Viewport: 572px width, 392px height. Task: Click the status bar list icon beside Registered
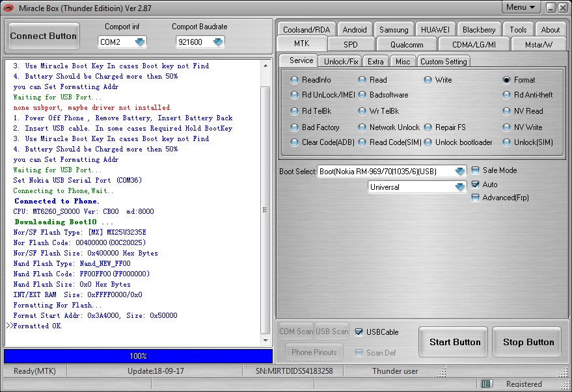point(486,384)
